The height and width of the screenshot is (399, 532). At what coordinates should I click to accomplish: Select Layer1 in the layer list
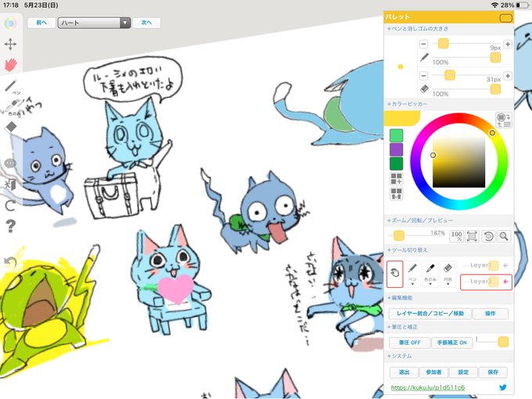486,265
